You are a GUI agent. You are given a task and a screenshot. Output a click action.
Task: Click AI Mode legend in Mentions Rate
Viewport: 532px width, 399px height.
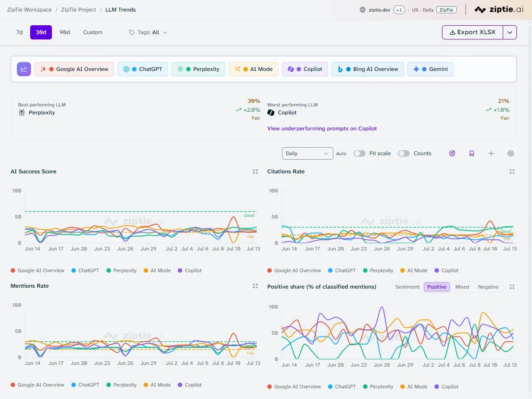(x=157, y=385)
